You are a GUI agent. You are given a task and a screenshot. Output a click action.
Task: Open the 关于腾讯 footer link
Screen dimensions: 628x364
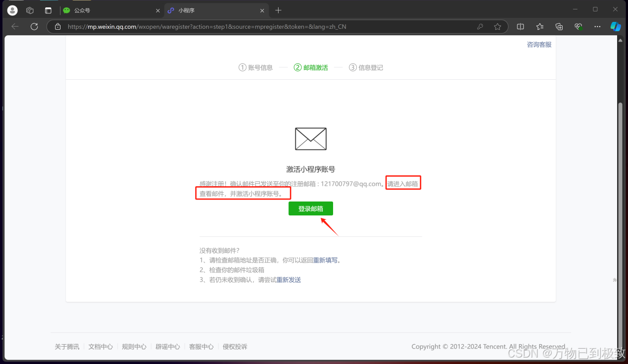pos(67,347)
